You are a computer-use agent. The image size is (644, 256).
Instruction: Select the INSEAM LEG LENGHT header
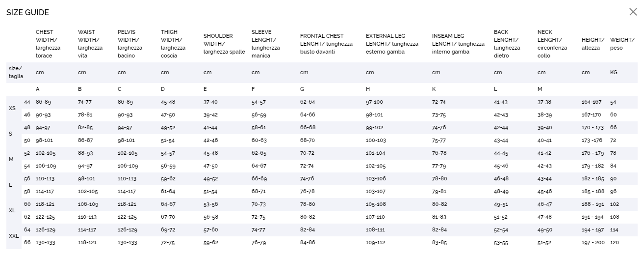(458, 44)
